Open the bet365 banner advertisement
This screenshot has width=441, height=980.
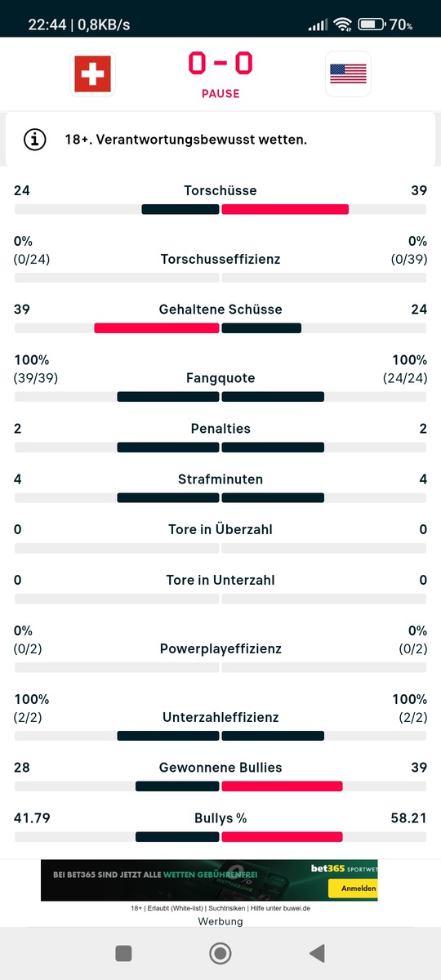point(209,880)
